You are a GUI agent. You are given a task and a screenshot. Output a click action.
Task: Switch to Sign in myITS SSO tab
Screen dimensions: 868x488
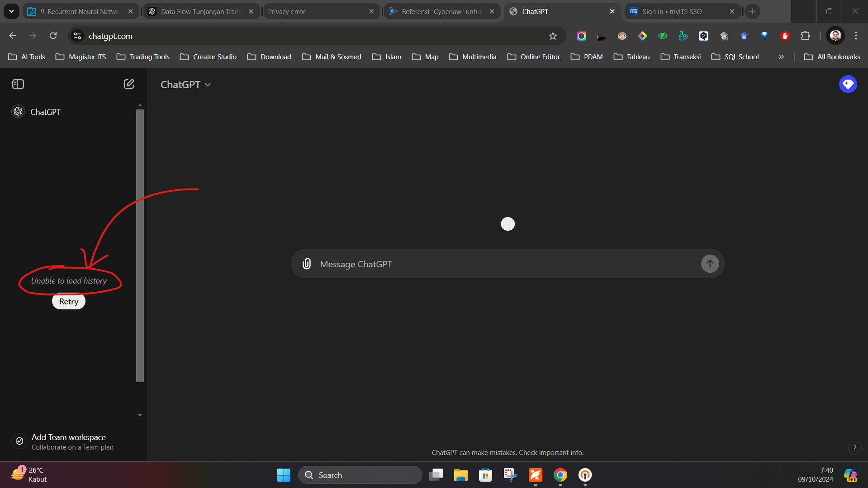682,11
